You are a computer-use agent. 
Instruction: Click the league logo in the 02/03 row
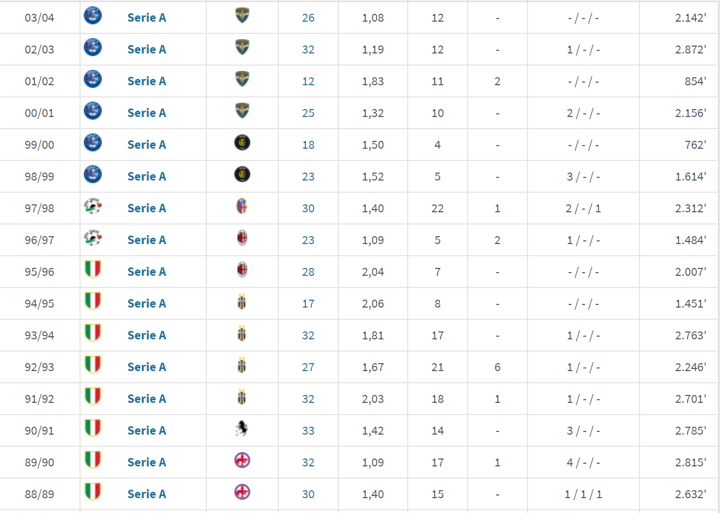tap(93, 48)
